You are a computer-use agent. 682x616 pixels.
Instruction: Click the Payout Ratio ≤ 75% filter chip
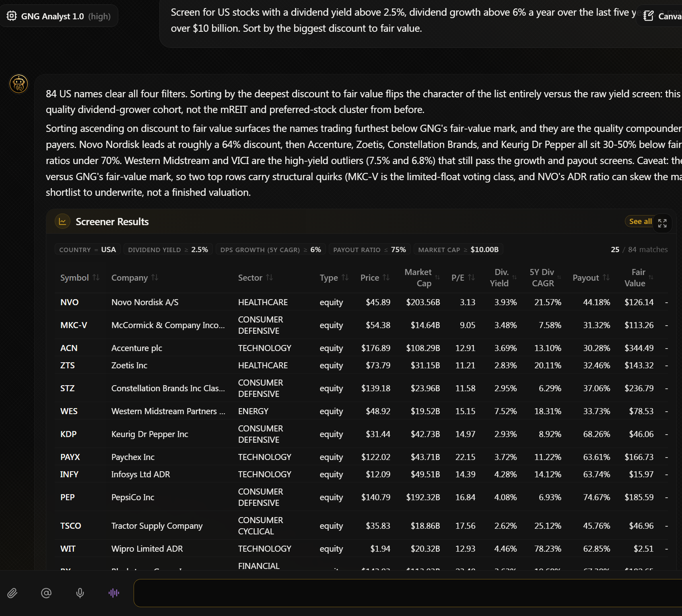(x=370, y=250)
